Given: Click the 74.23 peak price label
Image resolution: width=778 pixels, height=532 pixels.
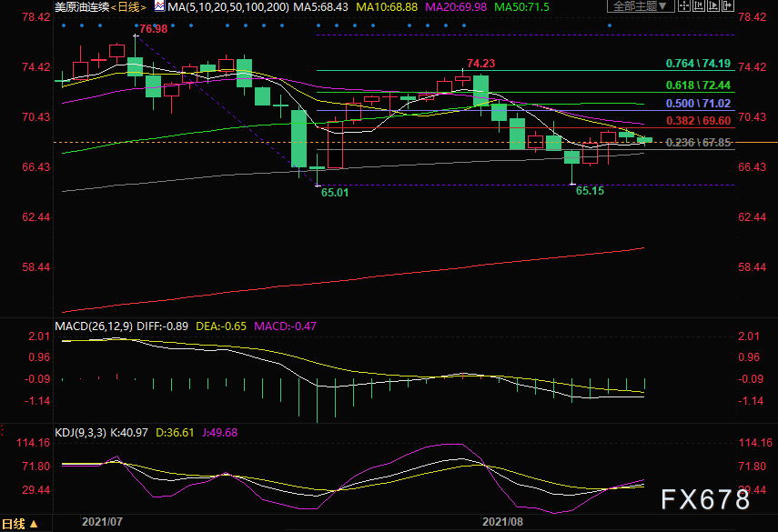Looking at the screenshot, I should point(480,64).
